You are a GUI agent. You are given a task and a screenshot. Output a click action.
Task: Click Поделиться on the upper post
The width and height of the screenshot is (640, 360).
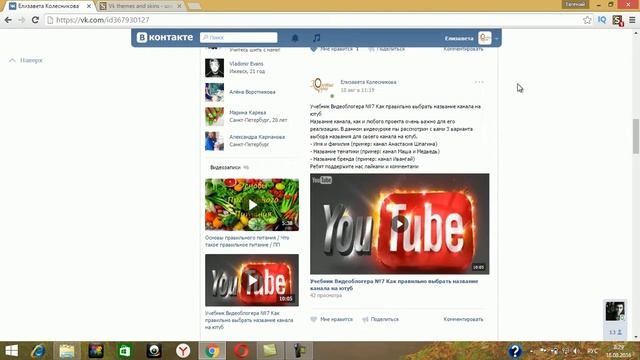click(x=387, y=49)
